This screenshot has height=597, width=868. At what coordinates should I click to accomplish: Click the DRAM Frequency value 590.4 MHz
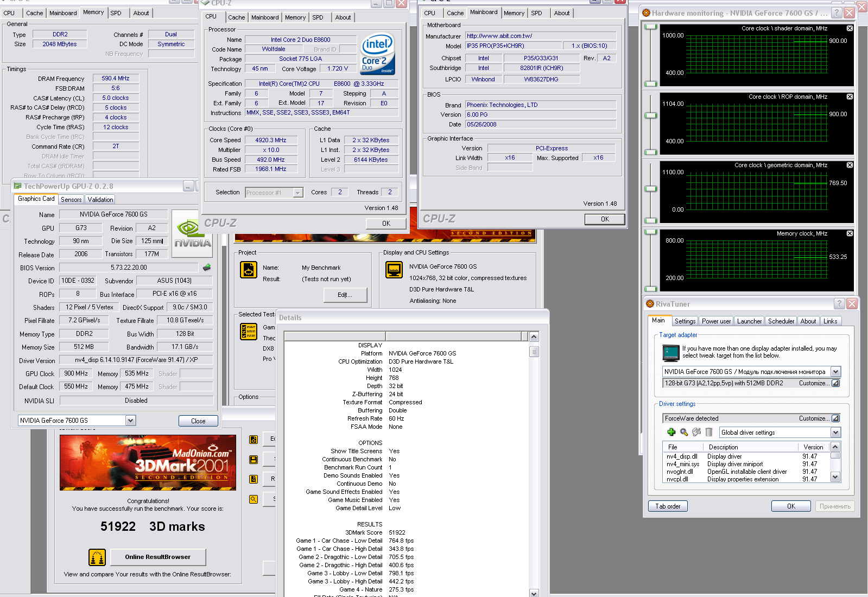coord(116,78)
